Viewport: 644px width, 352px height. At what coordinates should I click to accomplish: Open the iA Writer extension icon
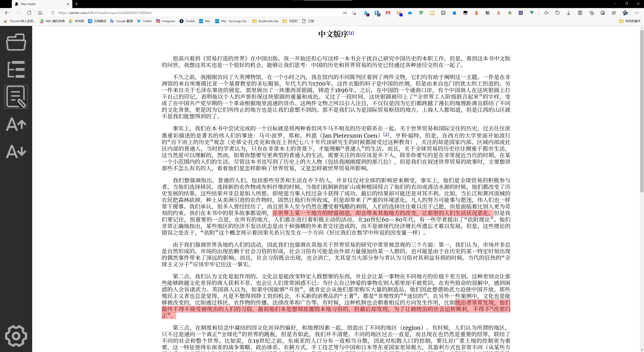(x=521, y=13)
